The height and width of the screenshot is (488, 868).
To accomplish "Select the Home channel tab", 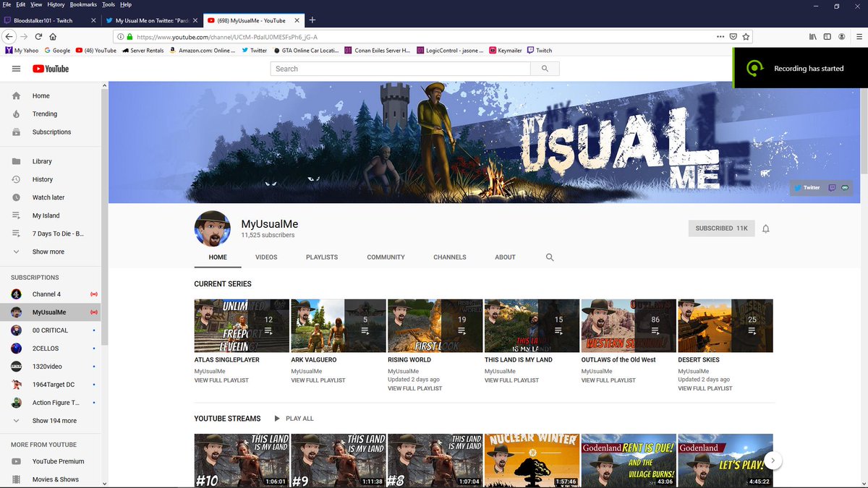I will [218, 257].
